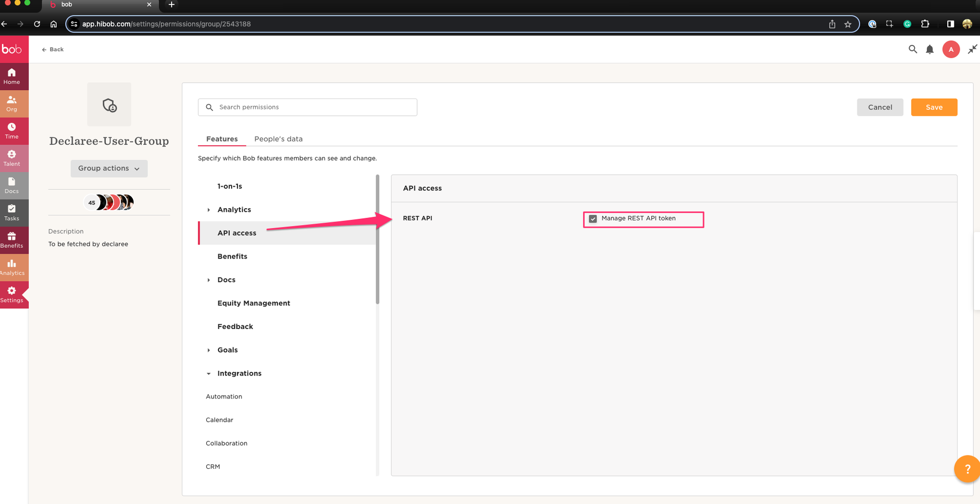Click the permissions list scrollbar

[x=378, y=240]
